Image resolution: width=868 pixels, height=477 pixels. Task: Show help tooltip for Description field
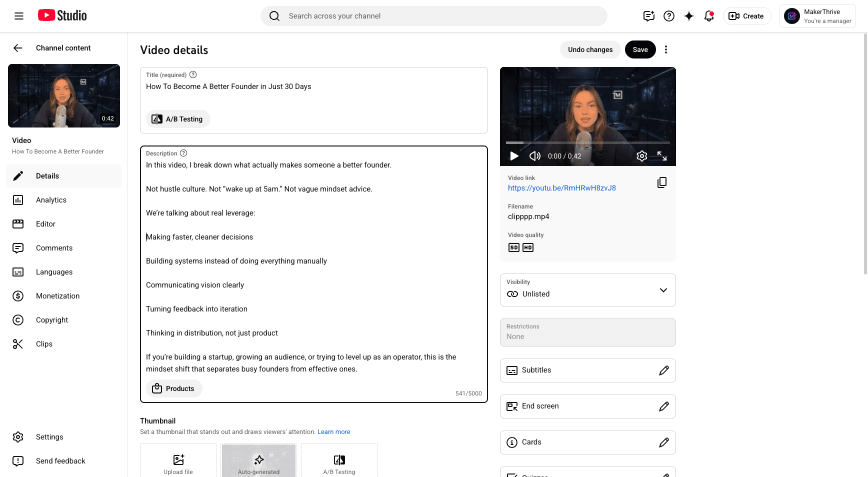[183, 153]
